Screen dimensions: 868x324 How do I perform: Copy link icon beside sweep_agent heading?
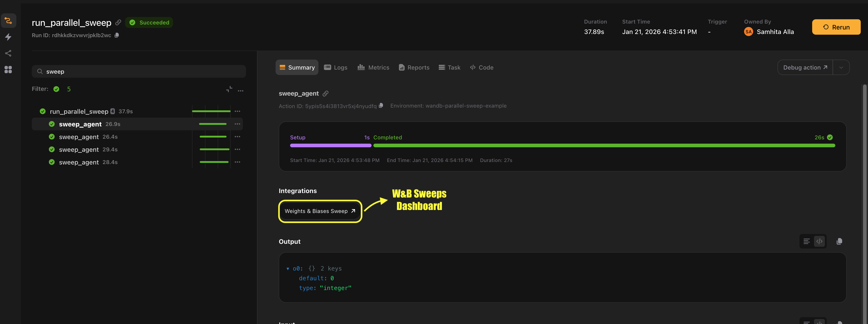pyautogui.click(x=325, y=94)
